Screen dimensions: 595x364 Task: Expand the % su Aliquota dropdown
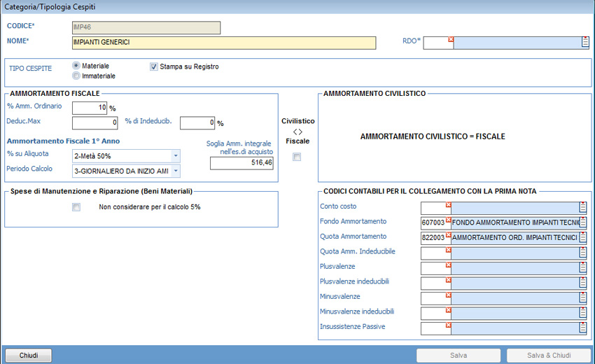(x=175, y=155)
